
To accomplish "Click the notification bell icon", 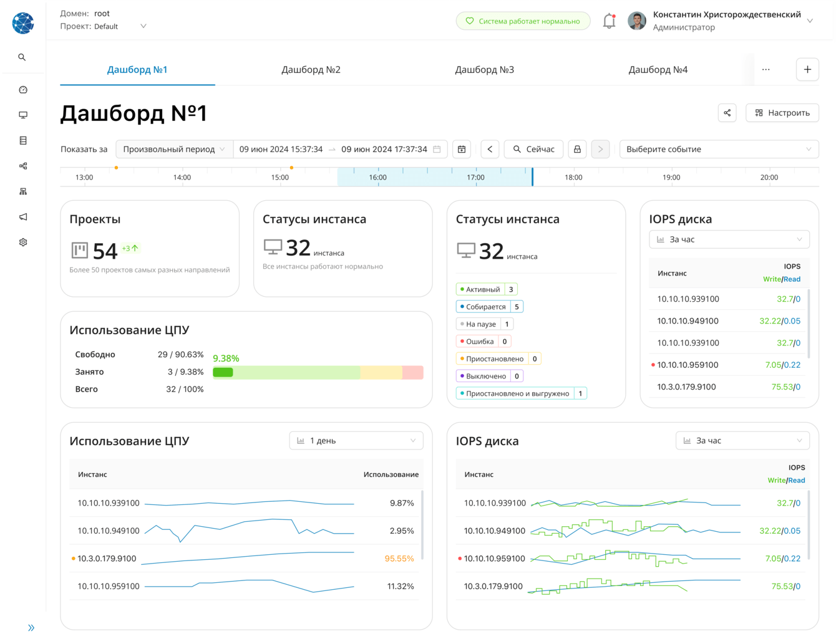I will (609, 21).
